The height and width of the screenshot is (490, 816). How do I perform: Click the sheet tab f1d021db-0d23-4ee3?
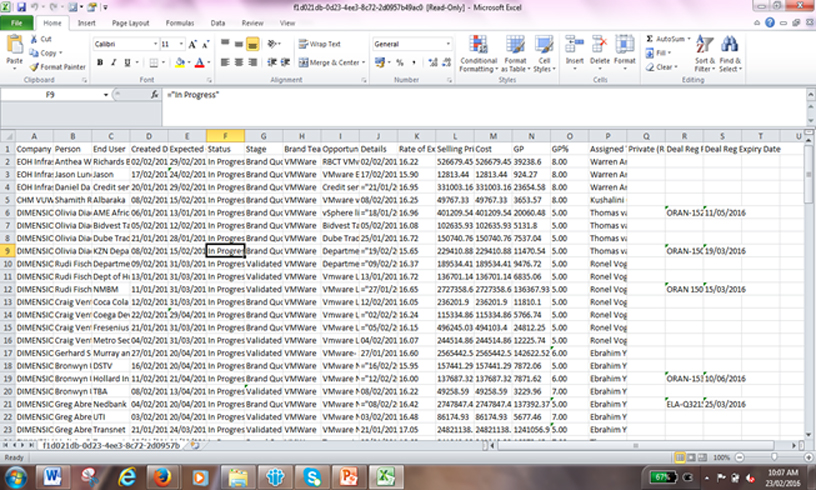tap(111, 446)
